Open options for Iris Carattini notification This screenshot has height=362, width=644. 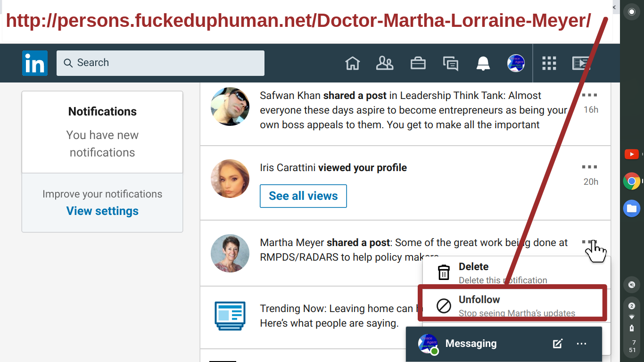[x=589, y=167]
